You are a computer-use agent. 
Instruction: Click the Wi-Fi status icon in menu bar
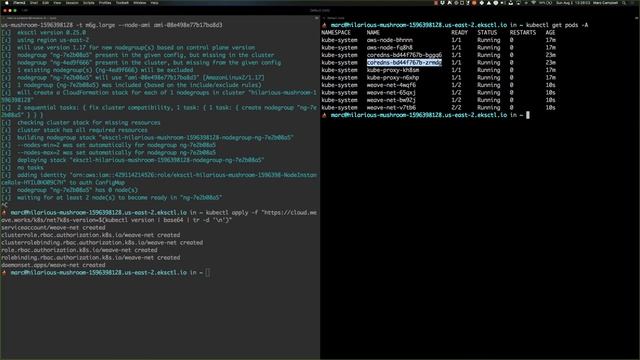click(533, 2)
